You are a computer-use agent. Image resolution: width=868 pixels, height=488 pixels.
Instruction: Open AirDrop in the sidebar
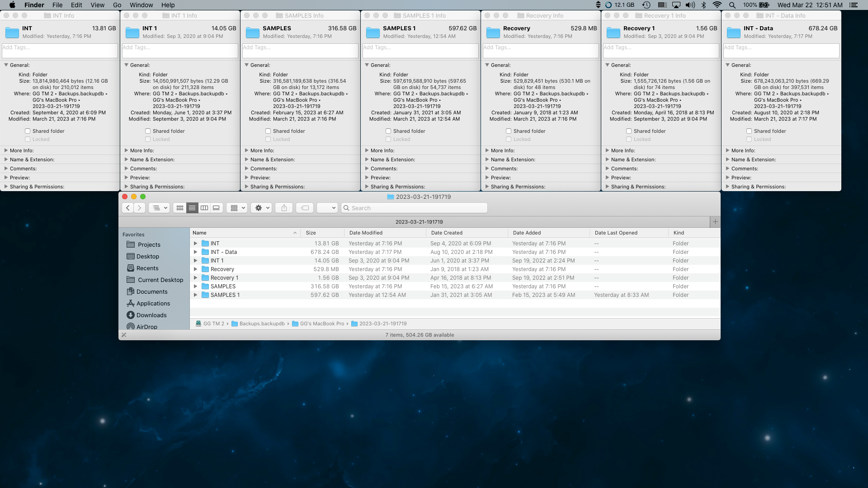click(x=146, y=327)
